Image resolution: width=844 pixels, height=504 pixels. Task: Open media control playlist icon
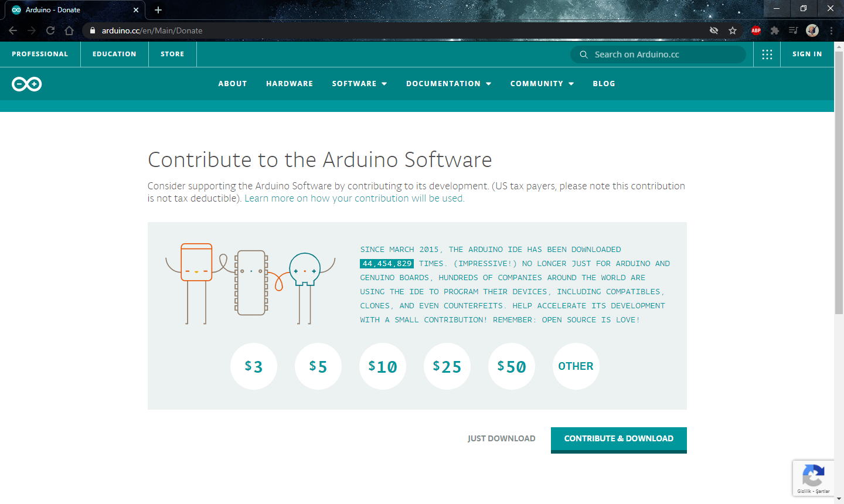[794, 30]
